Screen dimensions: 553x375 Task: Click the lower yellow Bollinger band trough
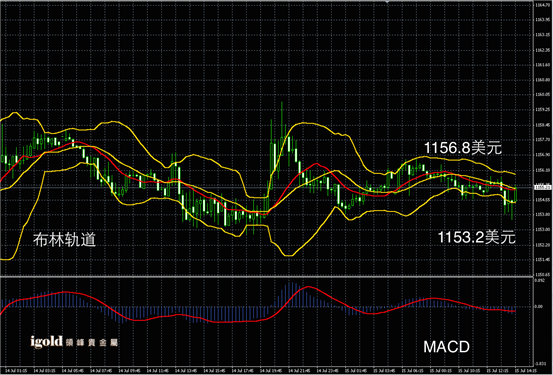pyautogui.click(x=288, y=255)
